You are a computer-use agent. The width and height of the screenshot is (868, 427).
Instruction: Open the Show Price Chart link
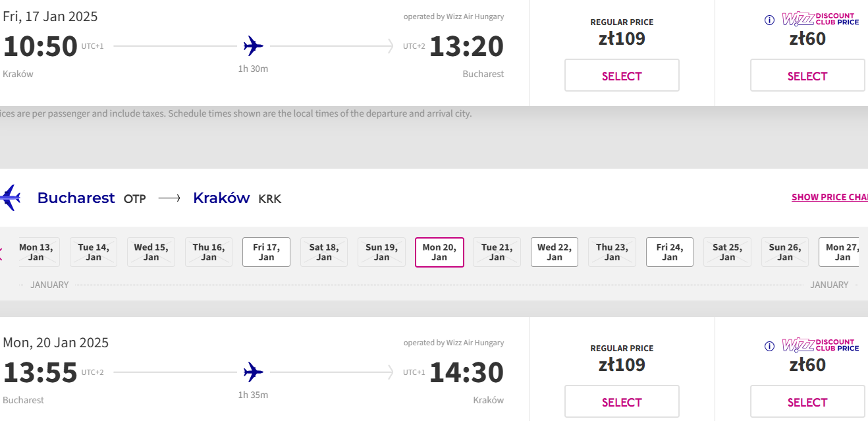[830, 197]
